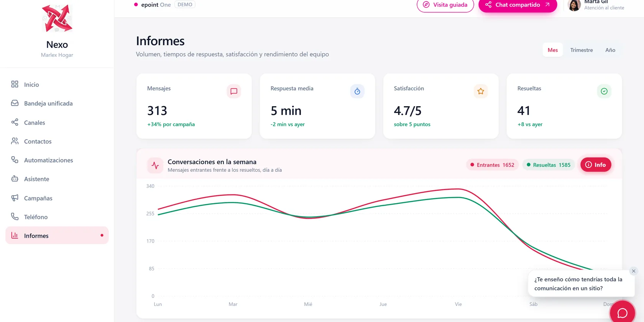The image size is (644, 322).
Task: Click the Informes page heading
Action: [x=160, y=41]
